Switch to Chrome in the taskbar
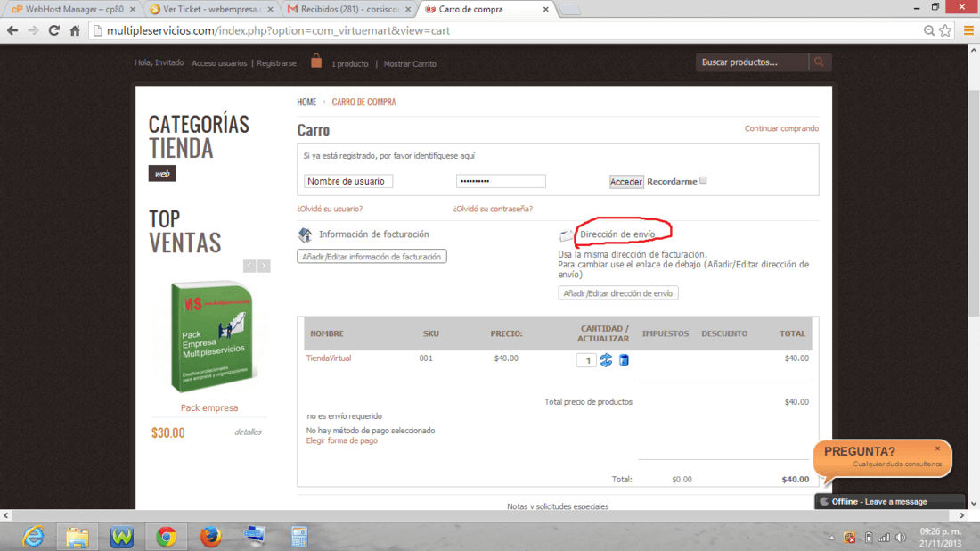 167,537
